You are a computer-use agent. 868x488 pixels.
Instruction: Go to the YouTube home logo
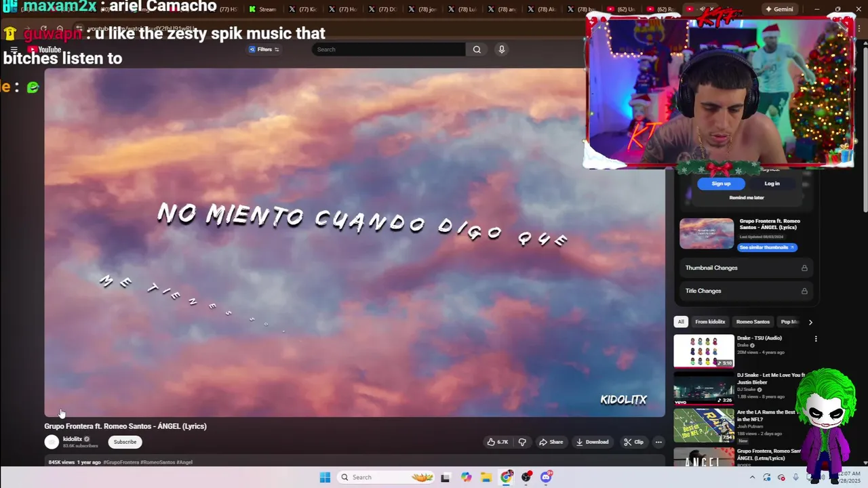tap(44, 49)
